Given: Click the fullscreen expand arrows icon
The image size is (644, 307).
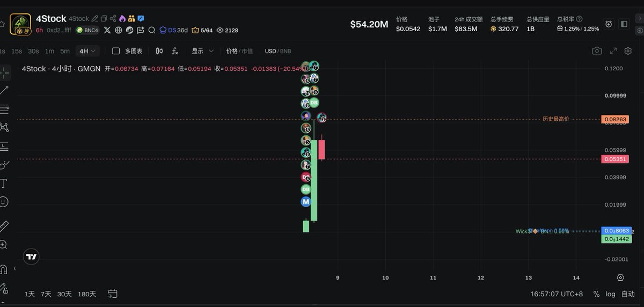Looking at the screenshot, I should pos(614,51).
